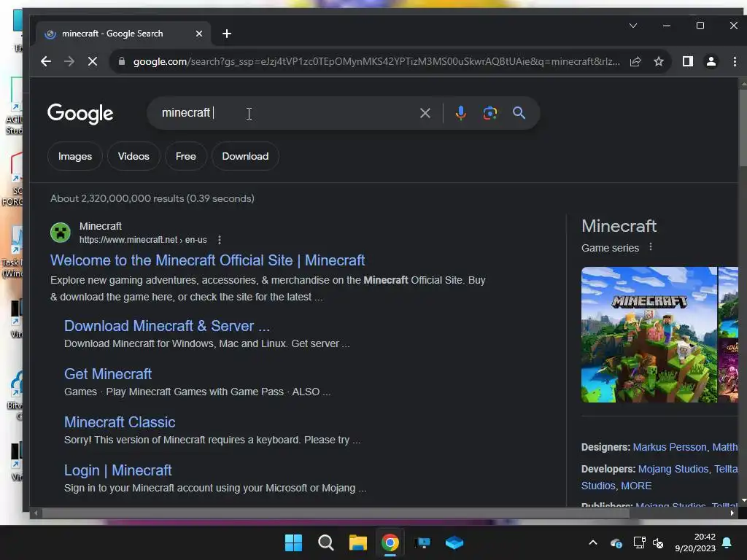Stop the page loading with the X button
The width and height of the screenshot is (747, 560).
(x=93, y=61)
